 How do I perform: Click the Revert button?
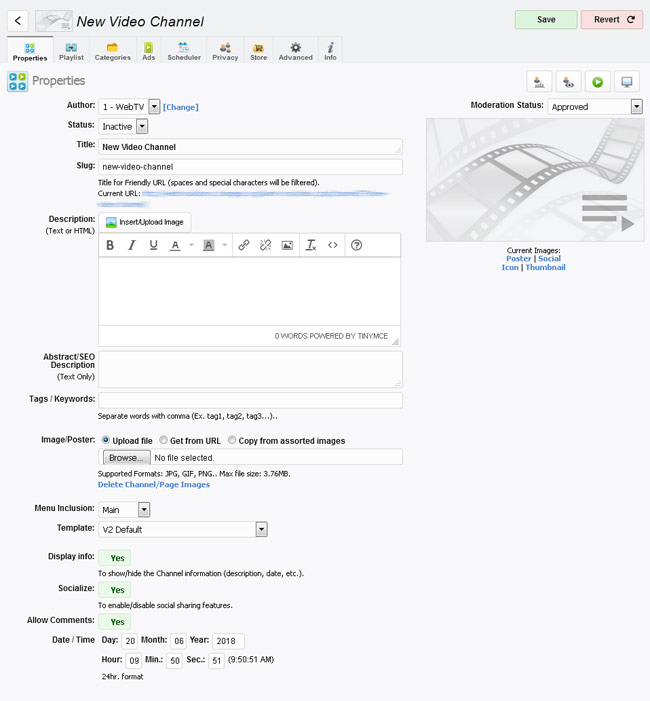point(612,20)
